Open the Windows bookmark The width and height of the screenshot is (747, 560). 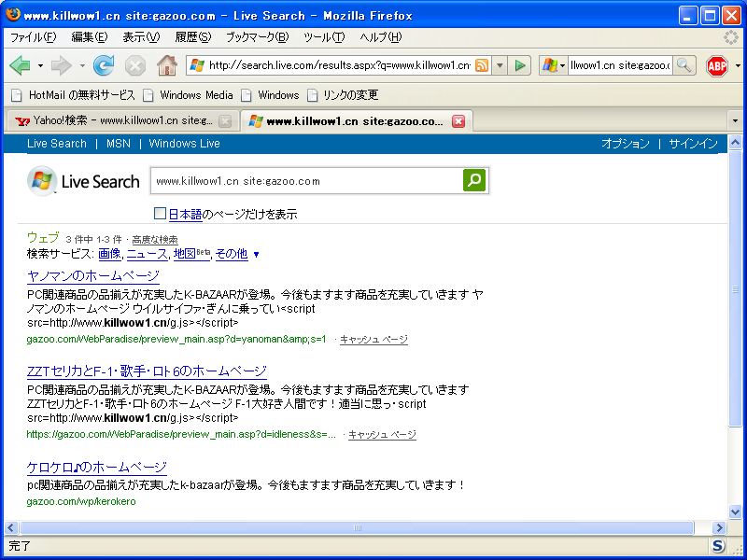pos(270,95)
